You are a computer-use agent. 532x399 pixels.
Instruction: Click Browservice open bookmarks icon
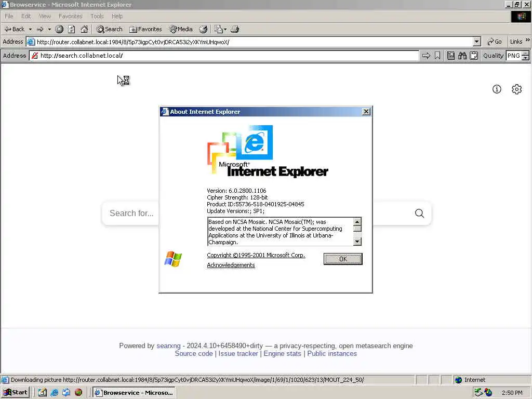[450, 56]
